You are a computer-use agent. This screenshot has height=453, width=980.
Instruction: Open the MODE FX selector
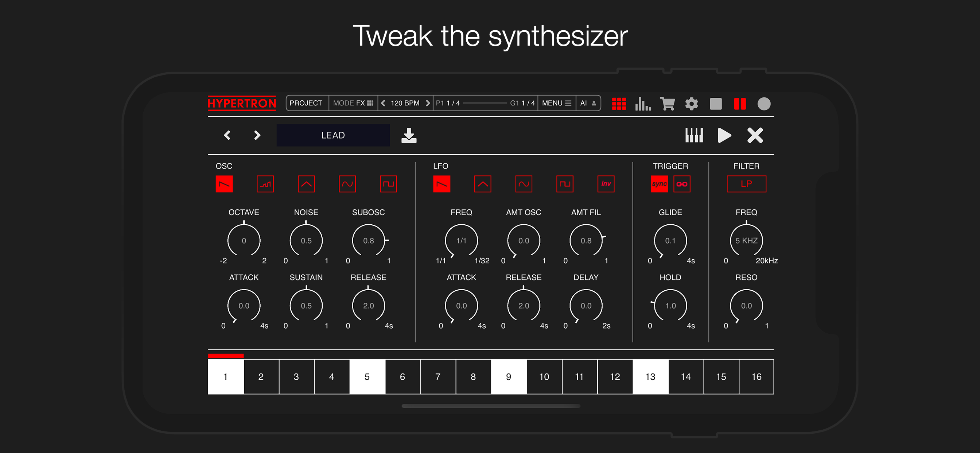tap(353, 103)
